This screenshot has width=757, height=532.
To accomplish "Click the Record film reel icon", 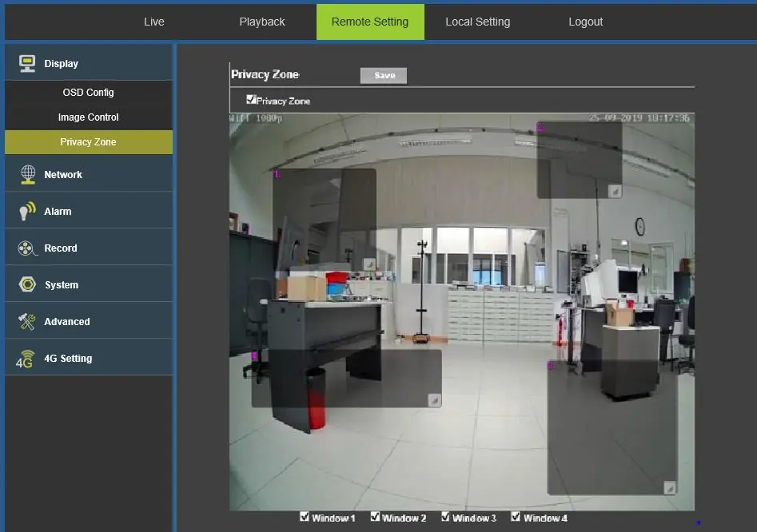I will click(27, 248).
